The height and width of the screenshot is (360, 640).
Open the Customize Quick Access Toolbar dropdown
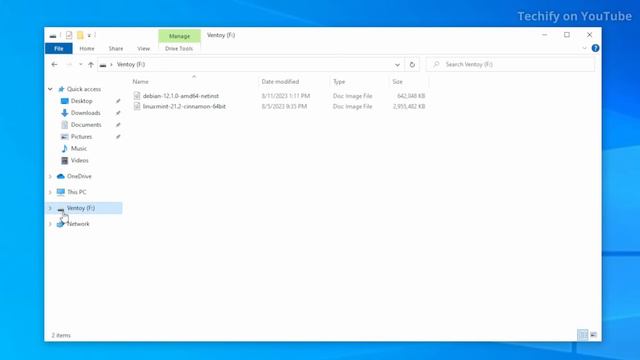(x=89, y=36)
